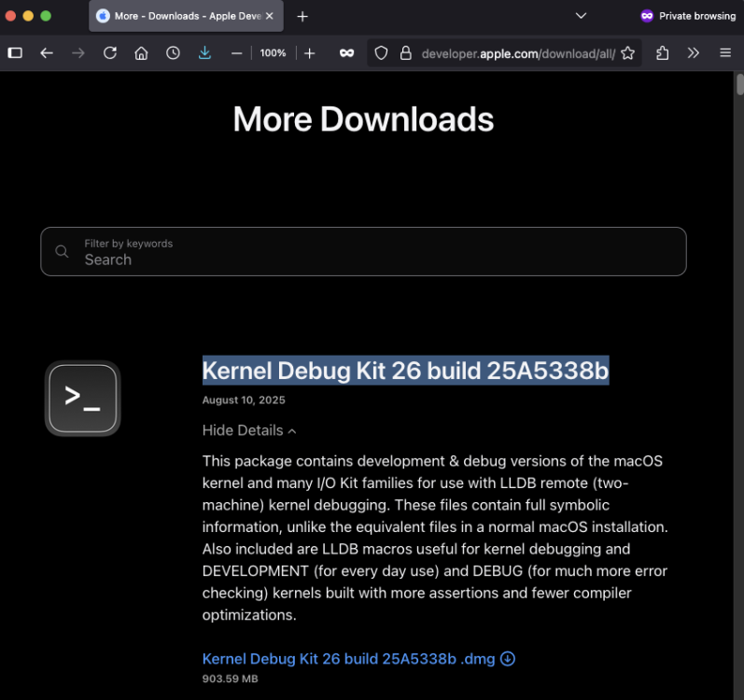The image size is (744, 700).
Task: Click the Kernel Debug Kit 26 heading
Action: 406,371
